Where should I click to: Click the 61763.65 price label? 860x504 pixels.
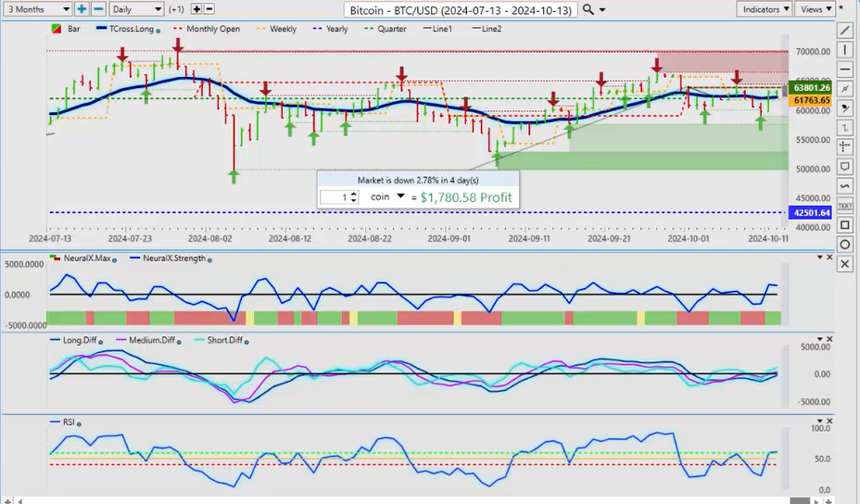(x=811, y=100)
